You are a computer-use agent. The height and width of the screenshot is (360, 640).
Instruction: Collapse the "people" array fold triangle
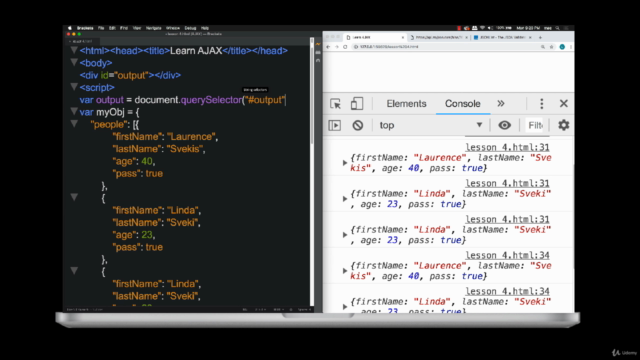pos(74,124)
